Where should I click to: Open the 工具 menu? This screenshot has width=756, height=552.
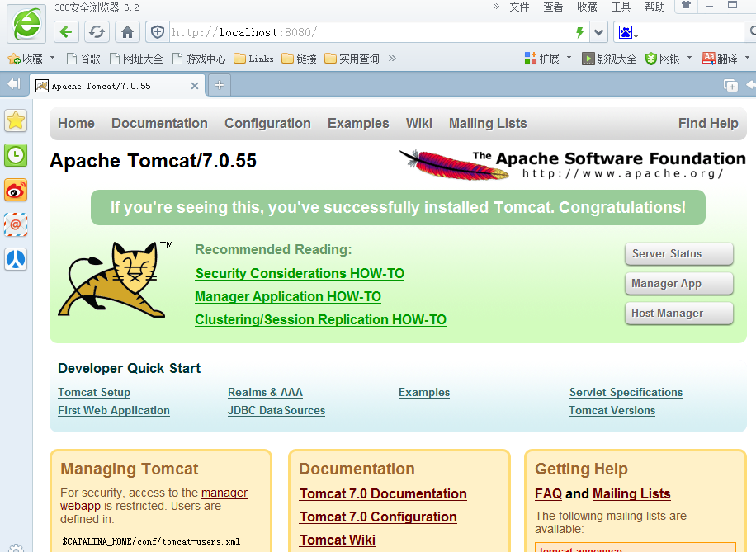[621, 7]
